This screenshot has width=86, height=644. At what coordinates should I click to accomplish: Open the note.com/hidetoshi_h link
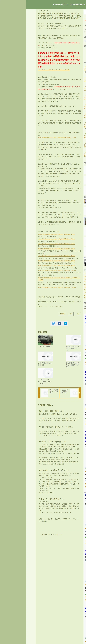(54, 70)
